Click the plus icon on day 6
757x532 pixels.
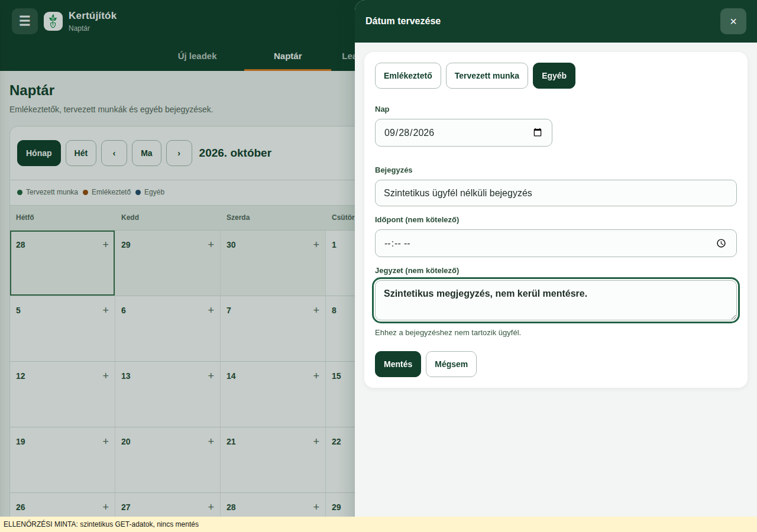[x=211, y=310]
